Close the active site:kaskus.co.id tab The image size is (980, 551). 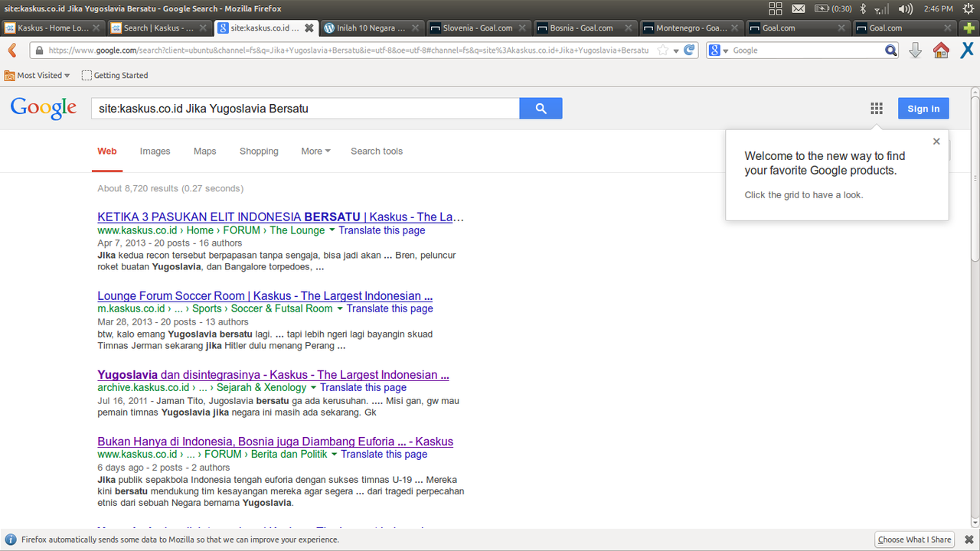point(309,28)
